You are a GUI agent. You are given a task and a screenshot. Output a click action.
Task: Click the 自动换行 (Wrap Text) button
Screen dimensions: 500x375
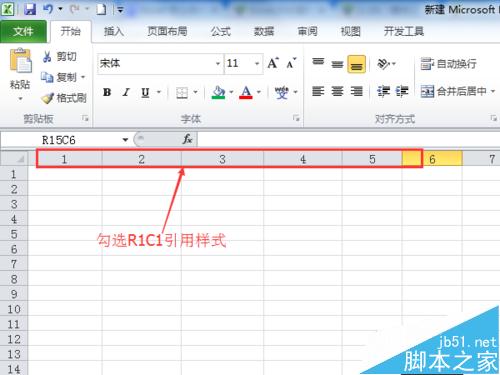pyautogui.click(x=449, y=64)
